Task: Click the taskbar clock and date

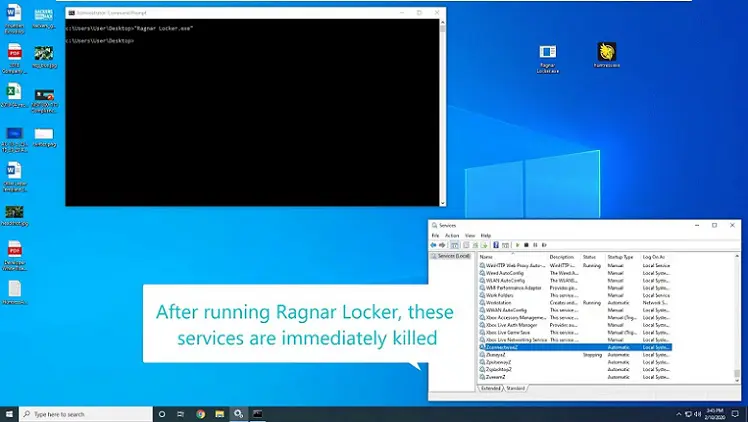Action: pyautogui.click(x=715, y=414)
